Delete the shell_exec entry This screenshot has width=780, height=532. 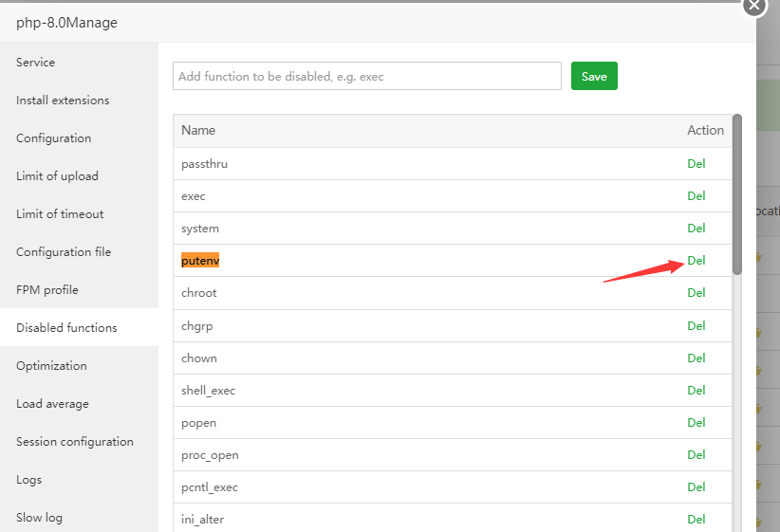[696, 391]
